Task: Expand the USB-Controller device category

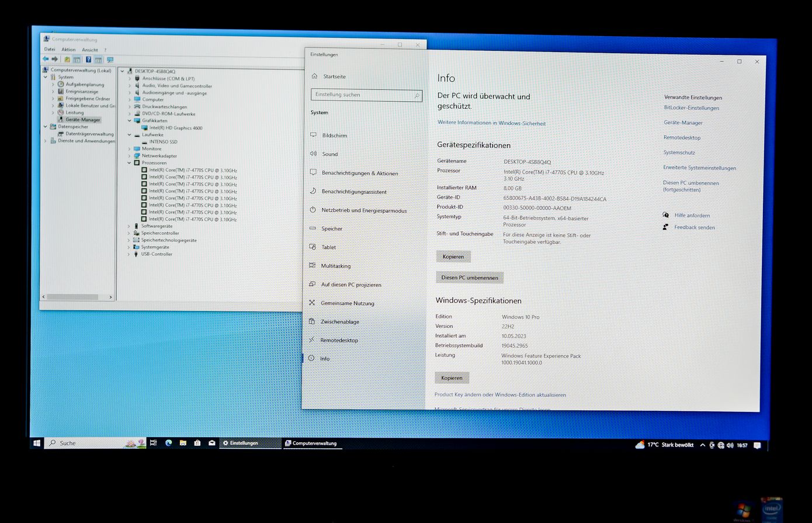Action: coord(129,254)
